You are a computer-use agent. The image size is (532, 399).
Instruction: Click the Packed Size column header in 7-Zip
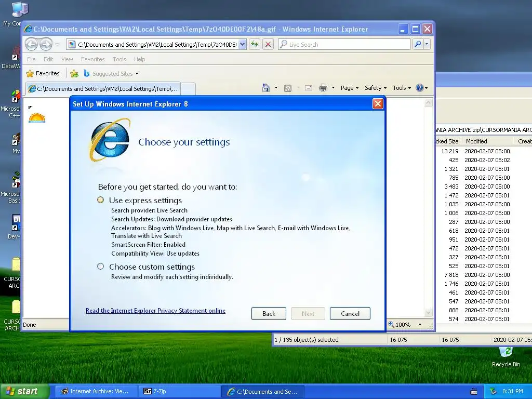(448, 141)
